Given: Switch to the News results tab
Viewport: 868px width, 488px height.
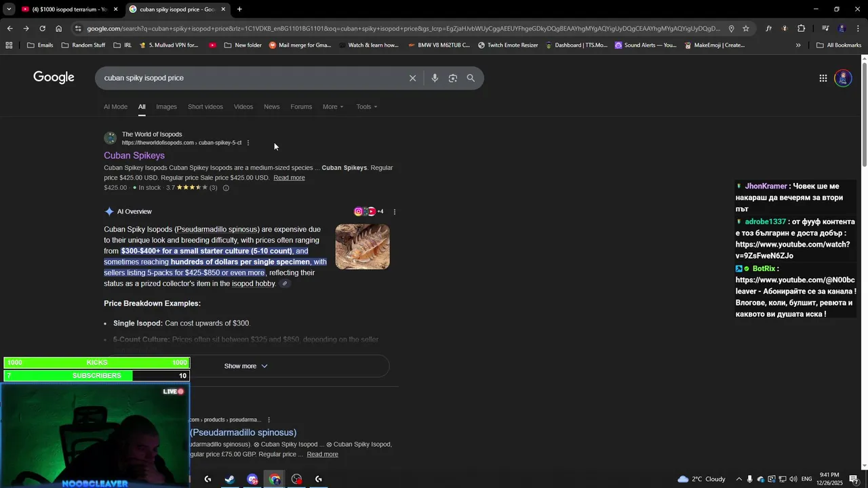Looking at the screenshot, I should pos(272,106).
